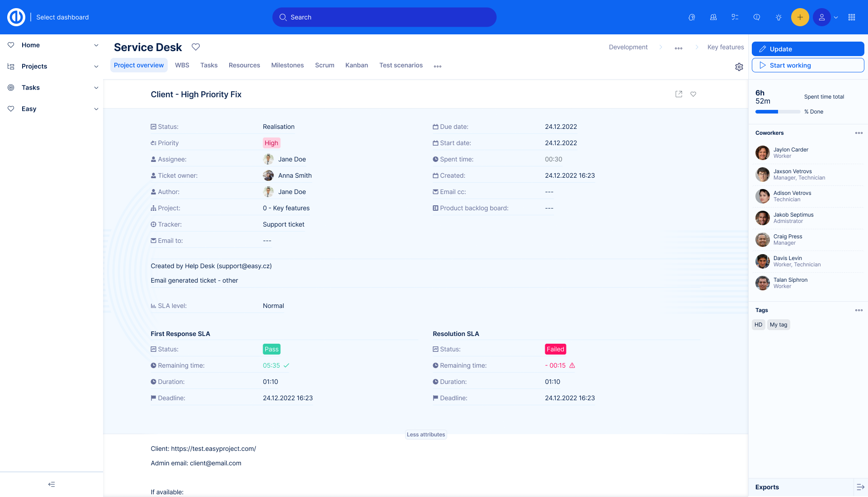Click into the Search field
This screenshot has width=868, height=497.
(384, 17)
